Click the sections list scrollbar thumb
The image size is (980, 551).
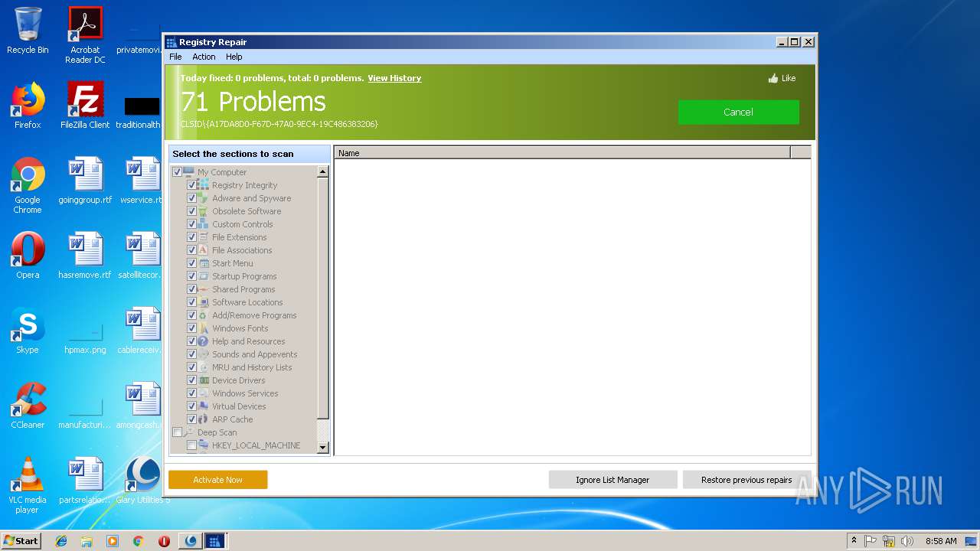tap(322, 298)
